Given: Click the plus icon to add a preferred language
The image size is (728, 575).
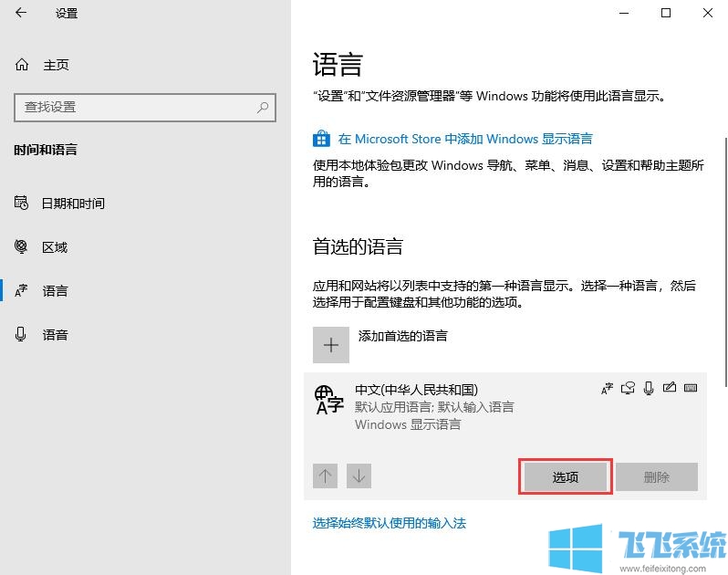Looking at the screenshot, I should click(x=331, y=345).
